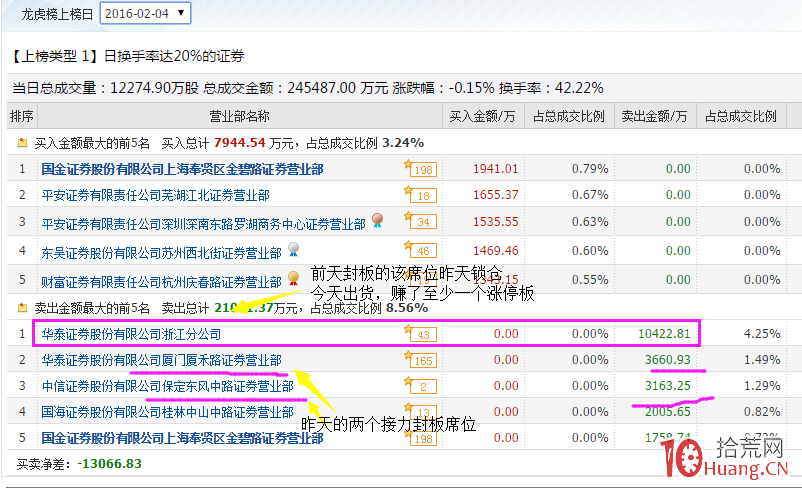Viewport: 802px width, 488px height.
Task: Click the 卖出金额/万 column header
Action: pyautogui.click(x=654, y=116)
